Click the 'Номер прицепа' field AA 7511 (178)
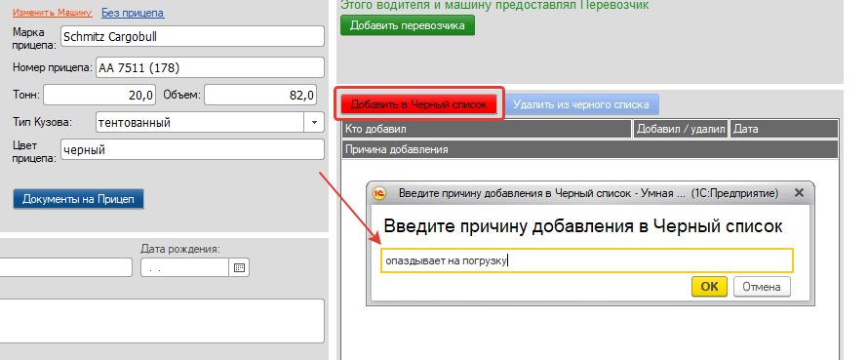The image size is (868, 360). pyautogui.click(x=210, y=67)
